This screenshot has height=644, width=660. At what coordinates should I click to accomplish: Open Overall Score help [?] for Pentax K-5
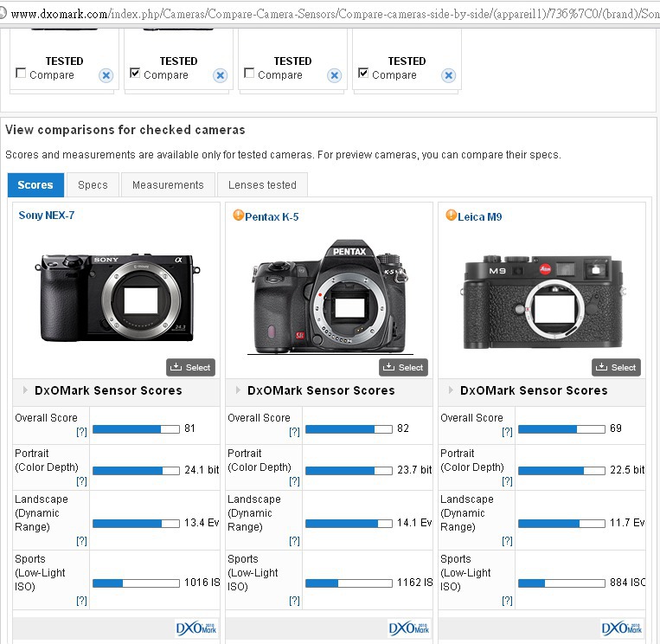pos(294,432)
